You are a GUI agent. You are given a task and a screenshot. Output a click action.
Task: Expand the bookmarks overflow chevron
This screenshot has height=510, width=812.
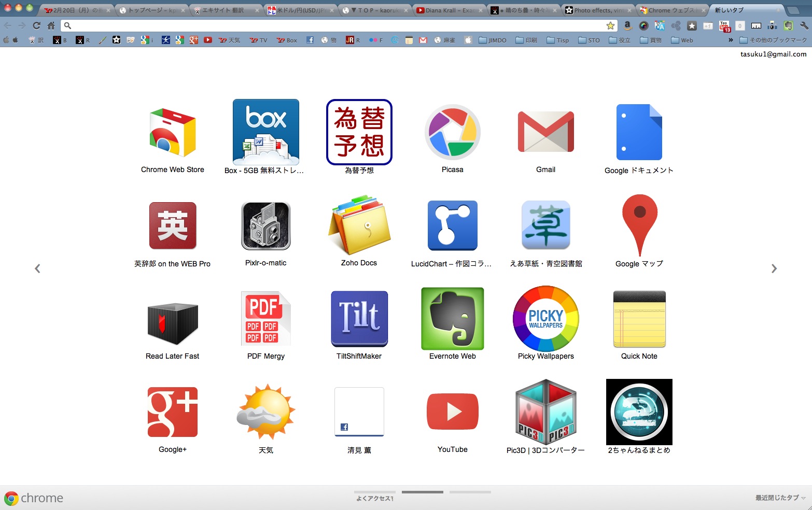(731, 40)
